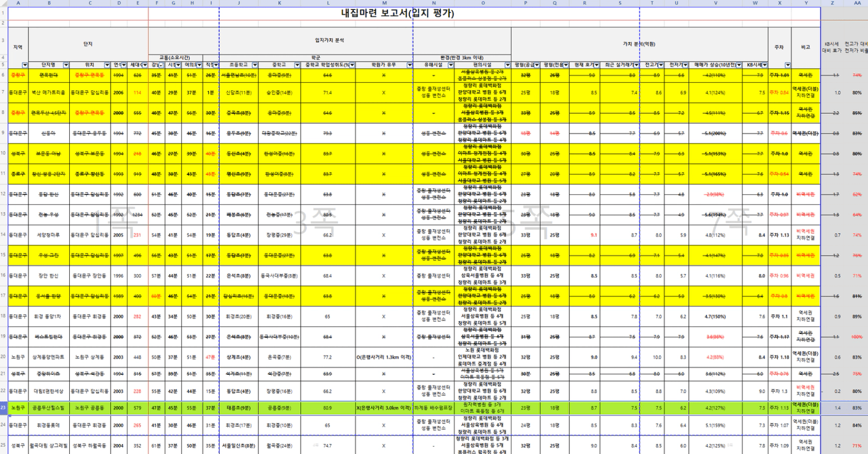Open the 유해시설 filter dropdown
Image resolution: width=868 pixels, height=454 pixels.
pyautogui.click(x=451, y=65)
